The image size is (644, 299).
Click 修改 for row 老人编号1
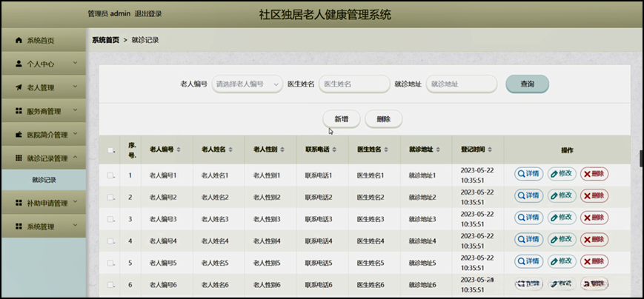pos(562,174)
